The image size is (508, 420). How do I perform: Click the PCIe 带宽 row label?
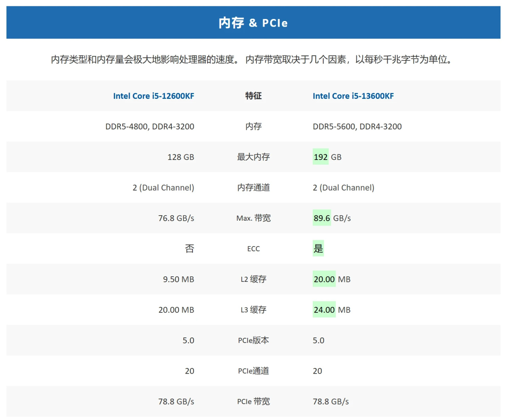point(253,402)
